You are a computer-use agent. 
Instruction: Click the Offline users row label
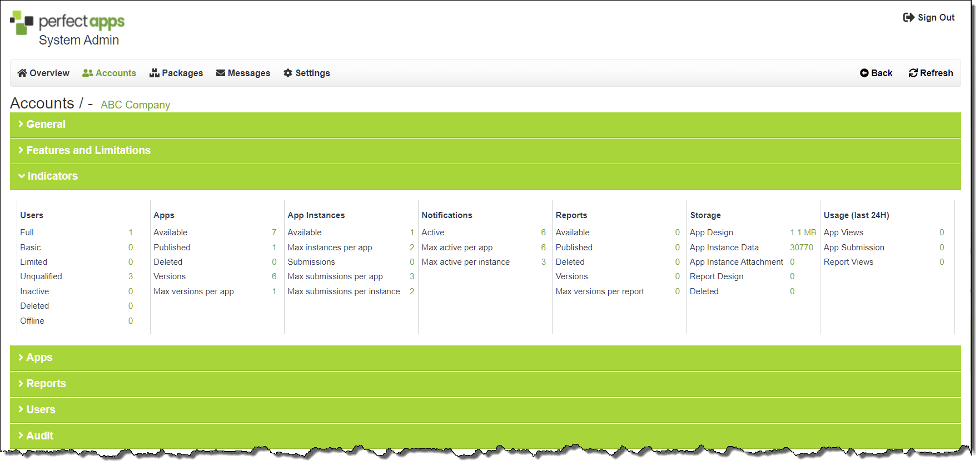pyautogui.click(x=32, y=321)
